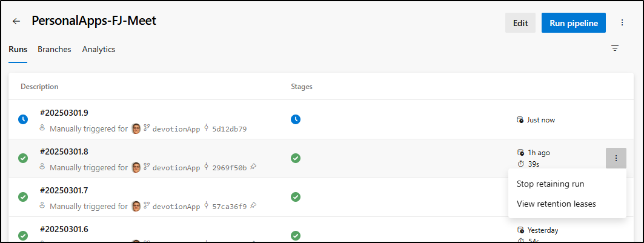Click the stage status icon for run #20250301.7
This screenshot has height=243, width=644.
295,197
